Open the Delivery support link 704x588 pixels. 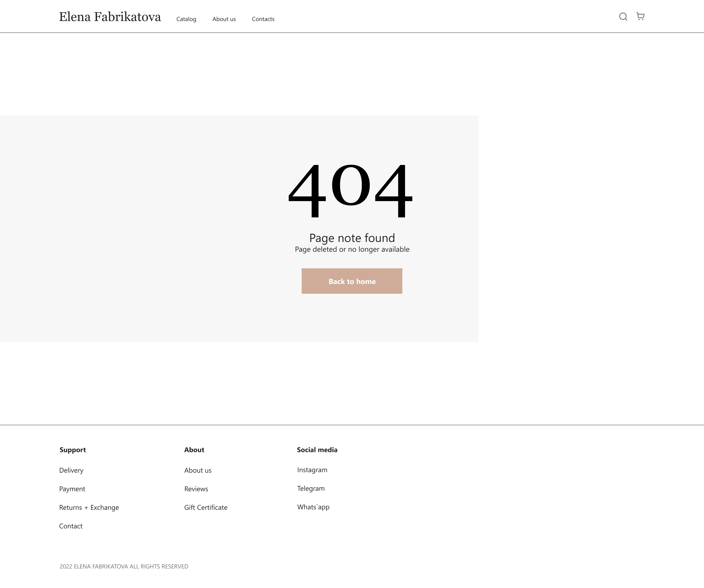[x=71, y=470]
